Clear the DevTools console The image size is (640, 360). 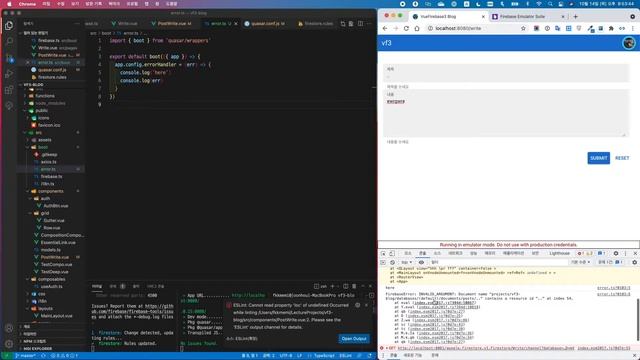coord(392,262)
